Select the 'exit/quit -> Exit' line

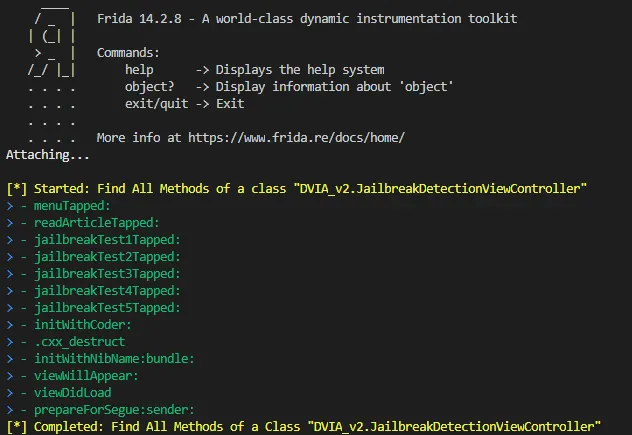click(184, 104)
